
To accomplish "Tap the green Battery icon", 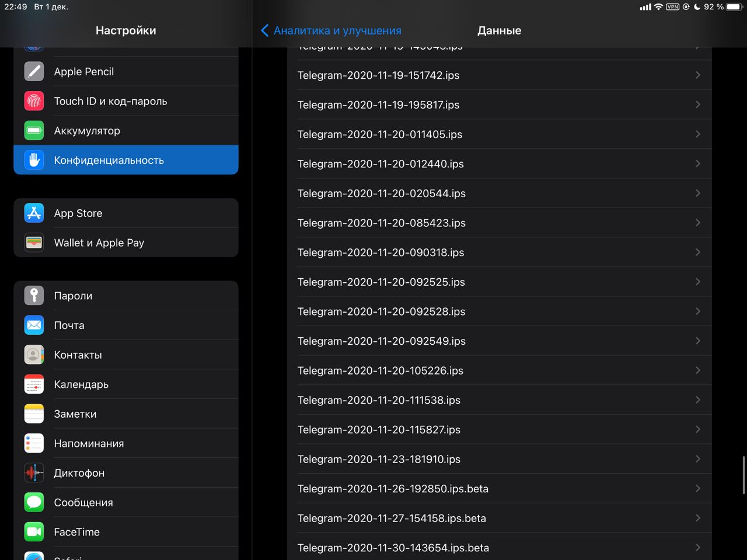I will (x=34, y=131).
